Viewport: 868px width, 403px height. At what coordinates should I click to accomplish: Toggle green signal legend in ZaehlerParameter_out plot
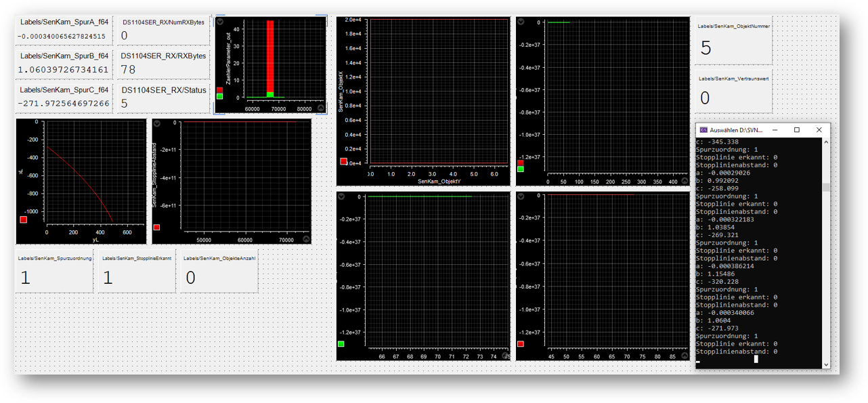[219, 97]
